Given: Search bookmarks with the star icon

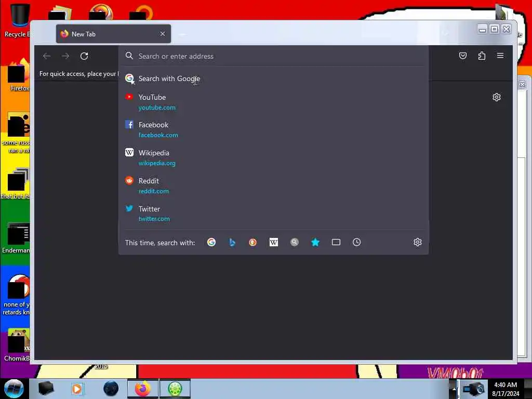Looking at the screenshot, I should coord(315,242).
